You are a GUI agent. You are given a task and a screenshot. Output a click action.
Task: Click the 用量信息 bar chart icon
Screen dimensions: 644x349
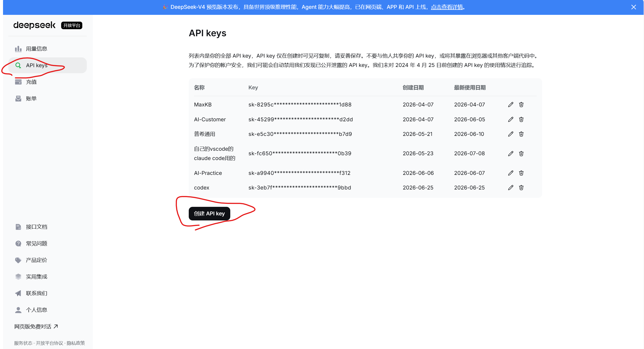[18, 49]
